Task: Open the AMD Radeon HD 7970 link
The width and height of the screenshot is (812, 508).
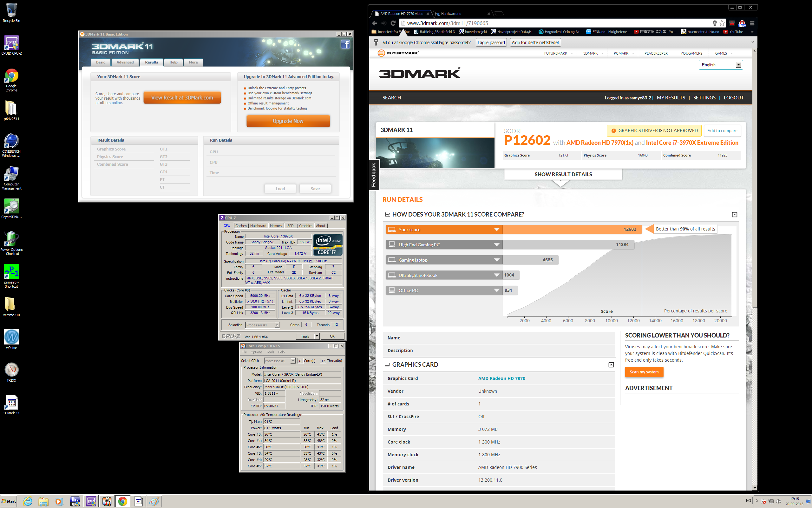Action: pos(501,378)
